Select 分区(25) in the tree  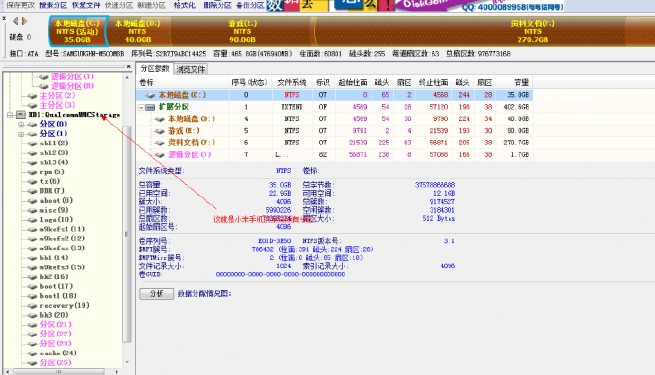(x=56, y=363)
